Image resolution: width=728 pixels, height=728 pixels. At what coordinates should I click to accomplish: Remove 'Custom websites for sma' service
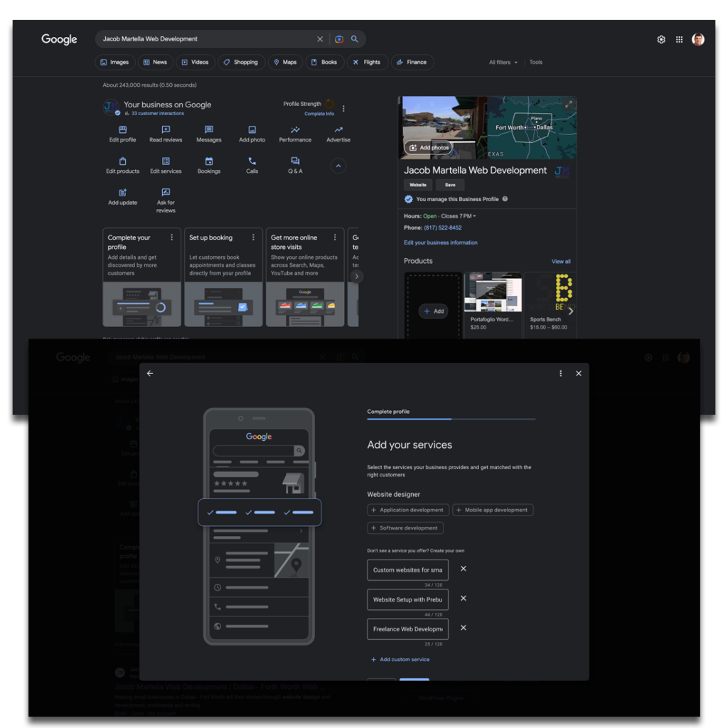[464, 569]
